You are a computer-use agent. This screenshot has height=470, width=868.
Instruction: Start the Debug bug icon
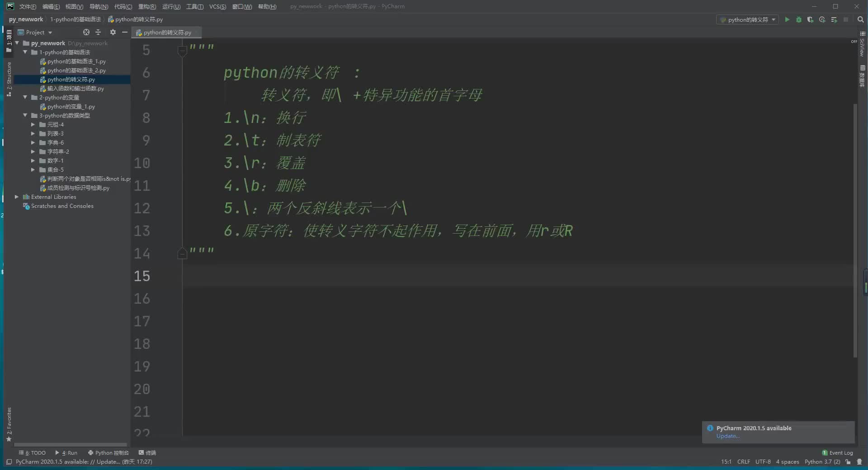[799, 19]
